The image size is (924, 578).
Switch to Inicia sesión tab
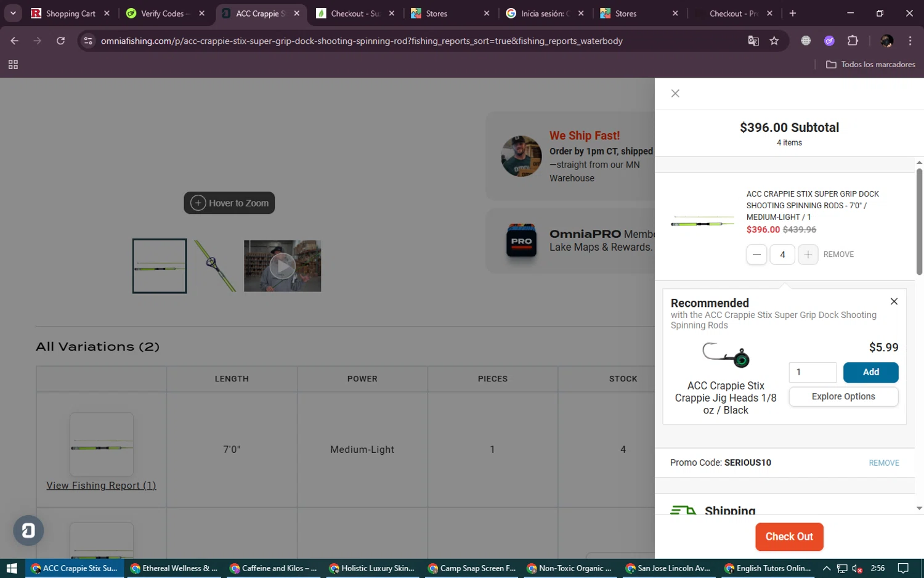tap(545, 13)
